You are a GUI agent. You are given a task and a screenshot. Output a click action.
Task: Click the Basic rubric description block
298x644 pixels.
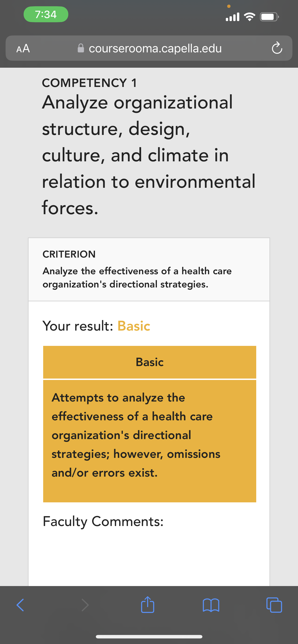pos(150,441)
